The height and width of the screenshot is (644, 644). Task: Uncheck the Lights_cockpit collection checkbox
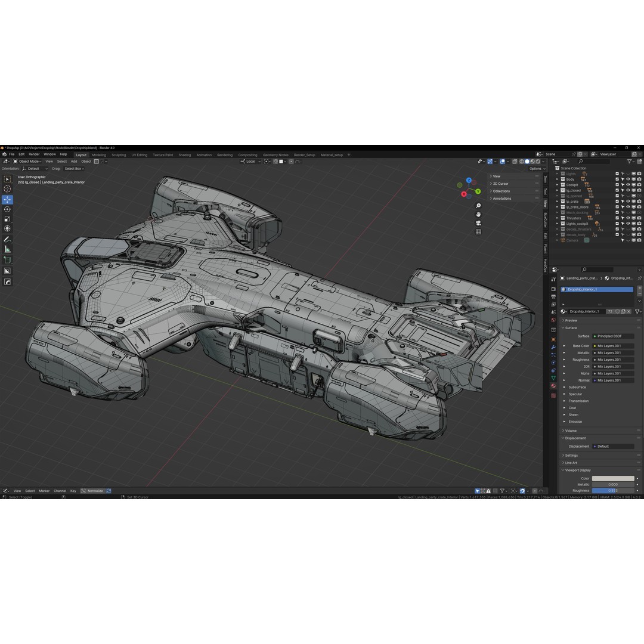[x=617, y=224]
